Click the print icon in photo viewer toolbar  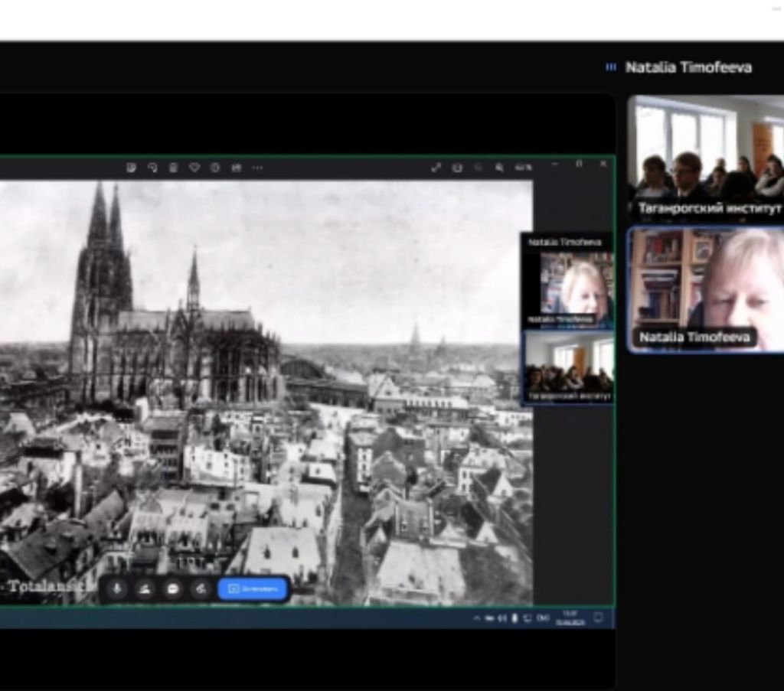click(x=236, y=168)
